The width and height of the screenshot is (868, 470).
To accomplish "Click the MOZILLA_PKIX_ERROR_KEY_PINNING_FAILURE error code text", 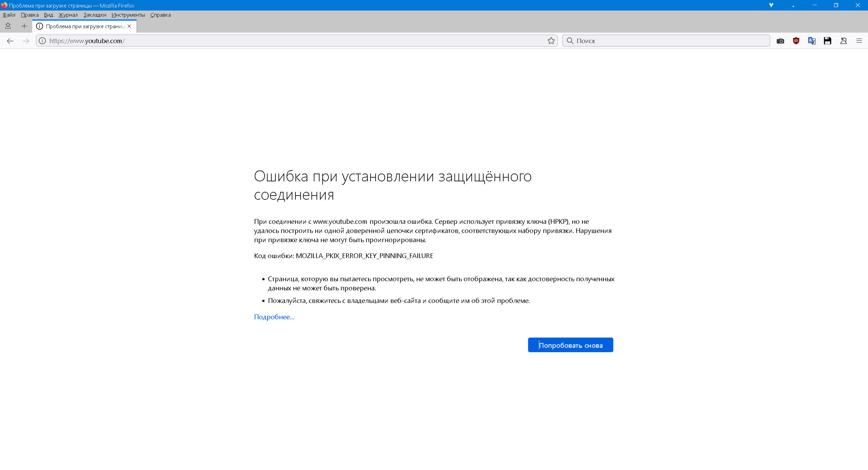I will coord(364,256).
